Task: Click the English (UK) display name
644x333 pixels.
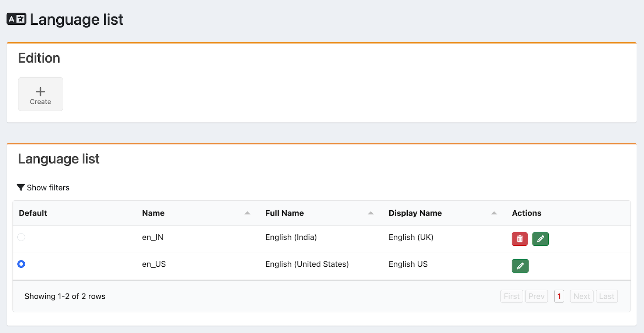Action: [411, 237]
